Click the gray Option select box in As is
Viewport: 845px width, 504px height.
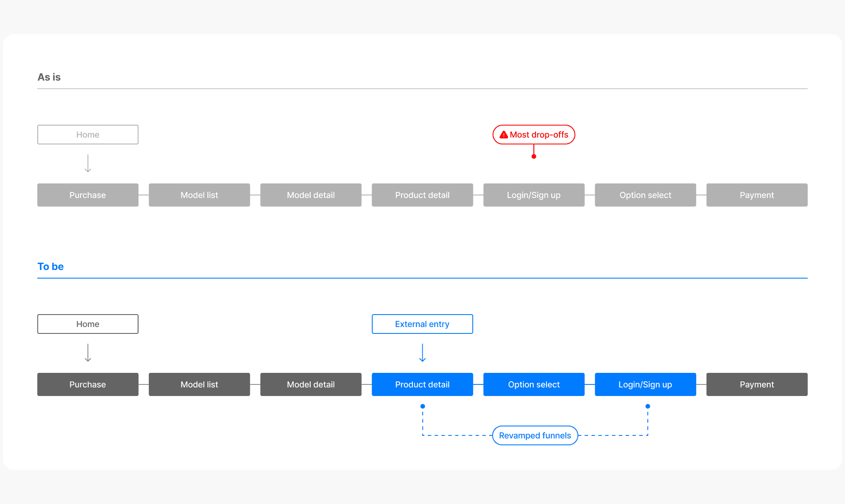point(645,195)
